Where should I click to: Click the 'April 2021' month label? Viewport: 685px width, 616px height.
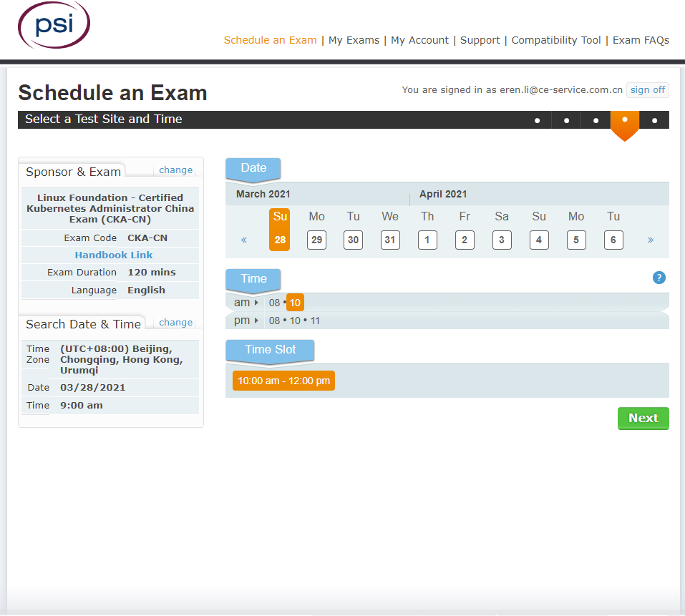pyautogui.click(x=443, y=195)
